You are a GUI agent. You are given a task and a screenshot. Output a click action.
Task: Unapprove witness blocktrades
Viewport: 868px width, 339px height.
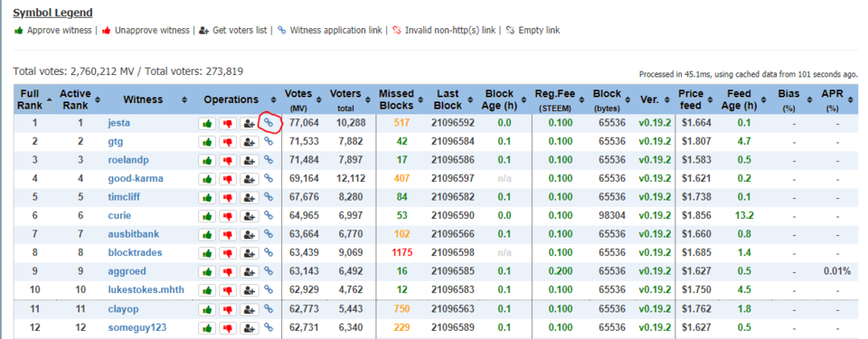(228, 253)
